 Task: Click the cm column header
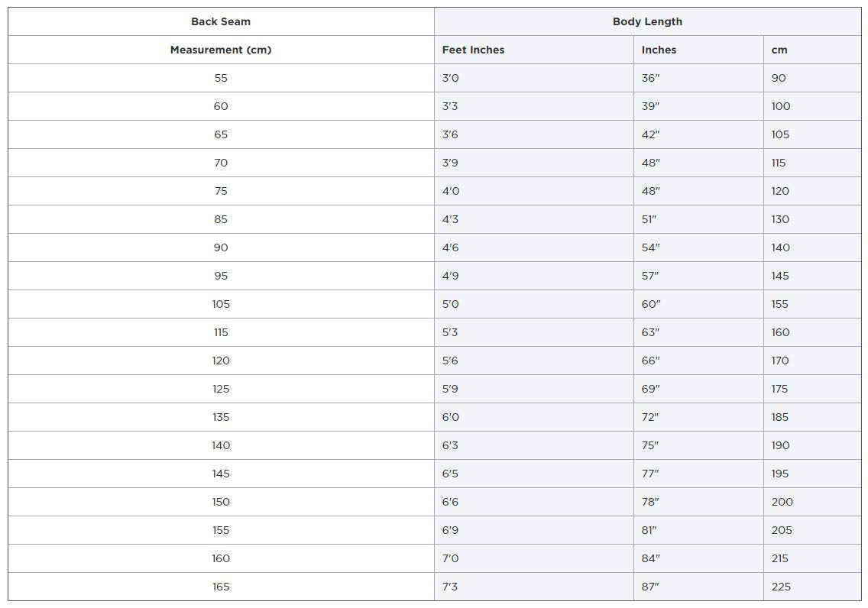coord(779,50)
